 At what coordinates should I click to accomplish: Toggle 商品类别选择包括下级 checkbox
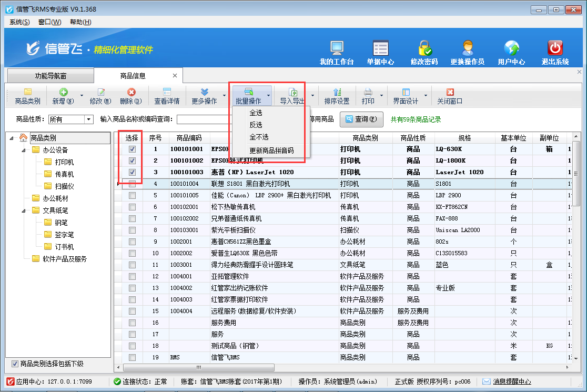click(15, 364)
